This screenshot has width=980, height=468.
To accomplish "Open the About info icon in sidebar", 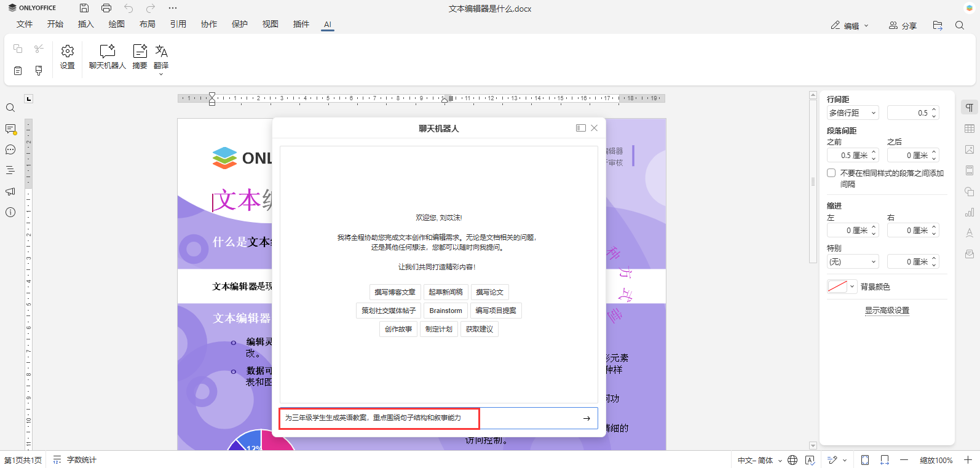I will point(10,212).
